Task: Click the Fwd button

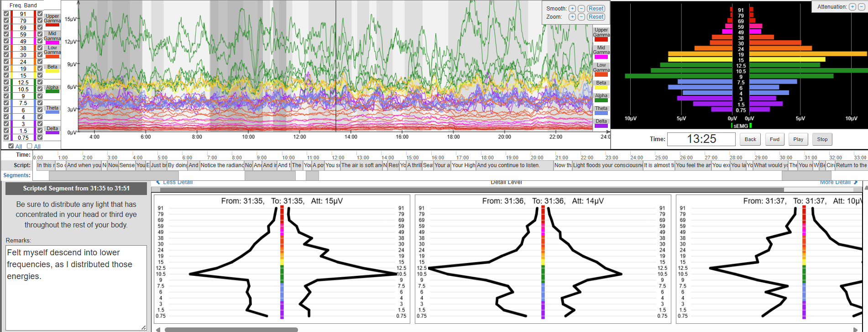Action: (774, 139)
